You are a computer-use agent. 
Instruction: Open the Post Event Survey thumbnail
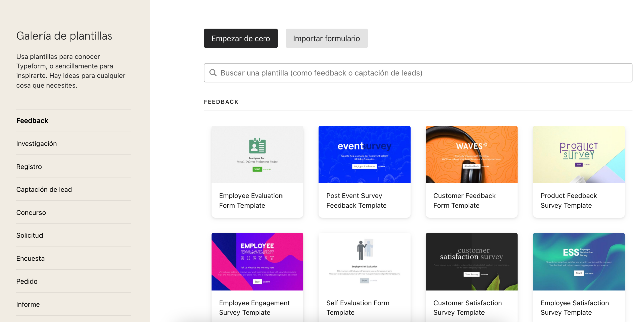click(364, 154)
